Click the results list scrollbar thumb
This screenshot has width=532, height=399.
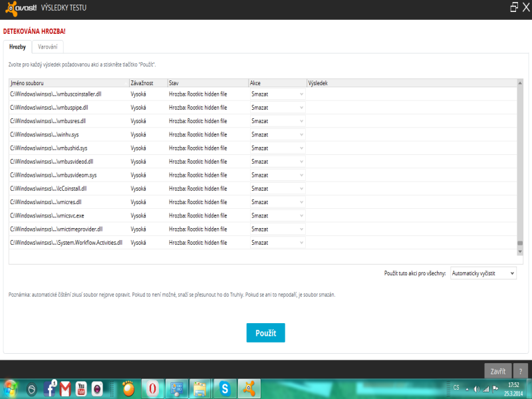pos(520,243)
